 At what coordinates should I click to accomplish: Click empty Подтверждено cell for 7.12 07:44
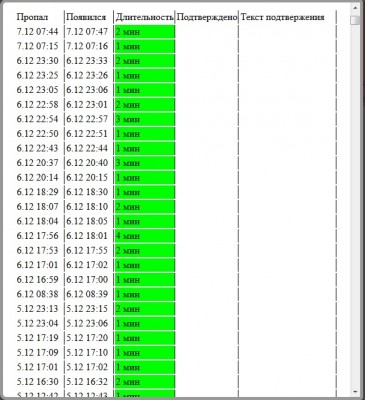[207, 32]
